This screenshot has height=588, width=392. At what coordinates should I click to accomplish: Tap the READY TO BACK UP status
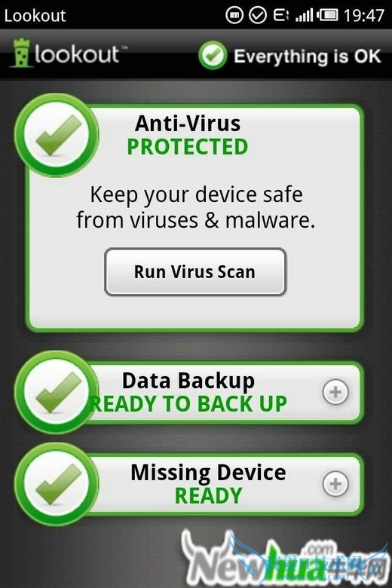pos(188,404)
